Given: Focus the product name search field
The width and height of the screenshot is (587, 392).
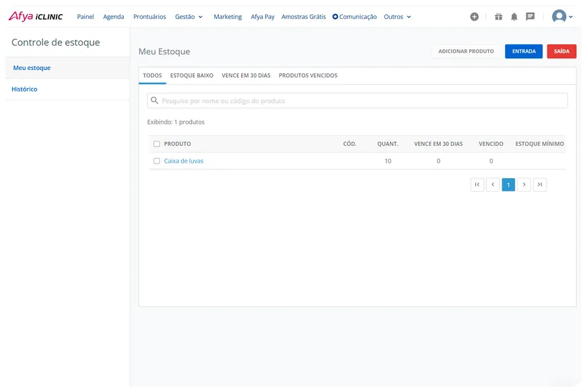Looking at the screenshot, I should 357,101.
